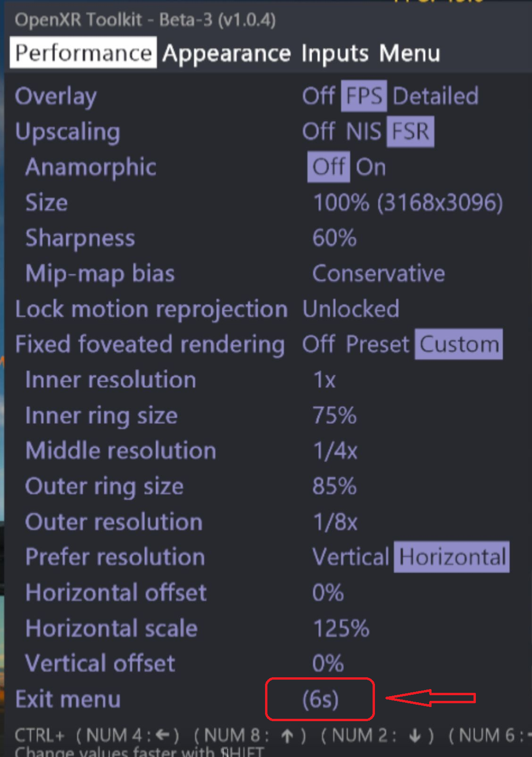Click the Middle resolution 1/4x value

tap(335, 451)
